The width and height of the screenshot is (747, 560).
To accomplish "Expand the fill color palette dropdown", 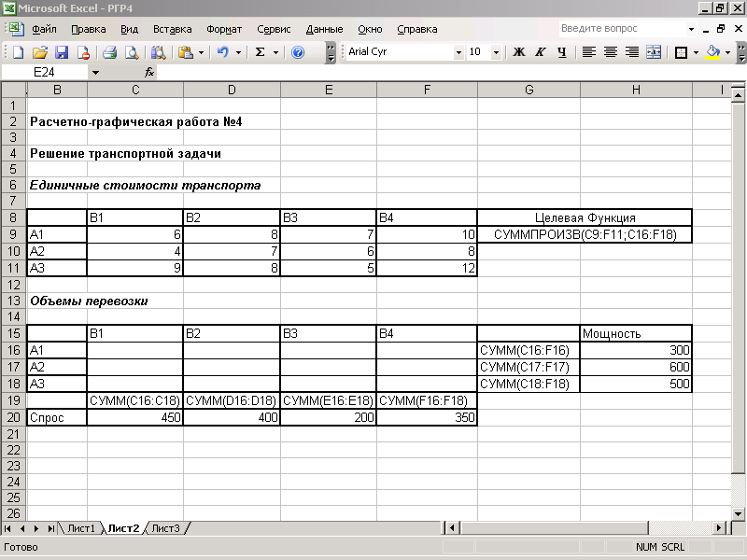I will [x=727, y=52].
